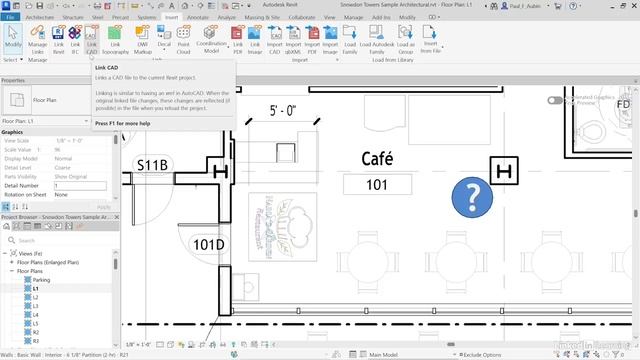Click the Link PDF tool
The height and width of the screenshot is (360, 640).
238,40
